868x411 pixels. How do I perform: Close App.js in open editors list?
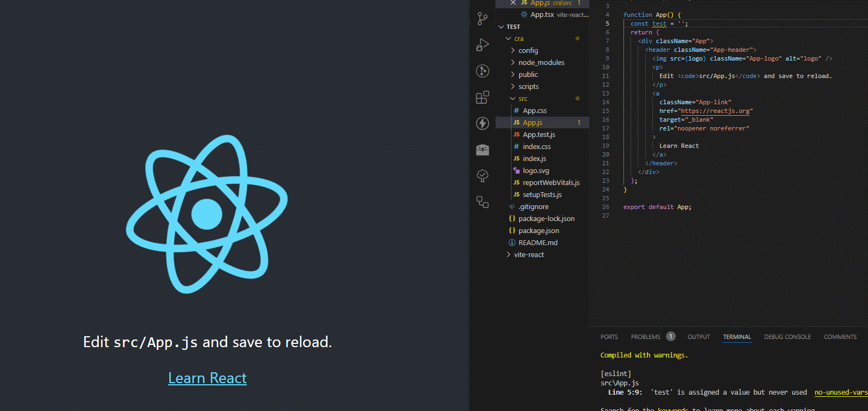513,3
